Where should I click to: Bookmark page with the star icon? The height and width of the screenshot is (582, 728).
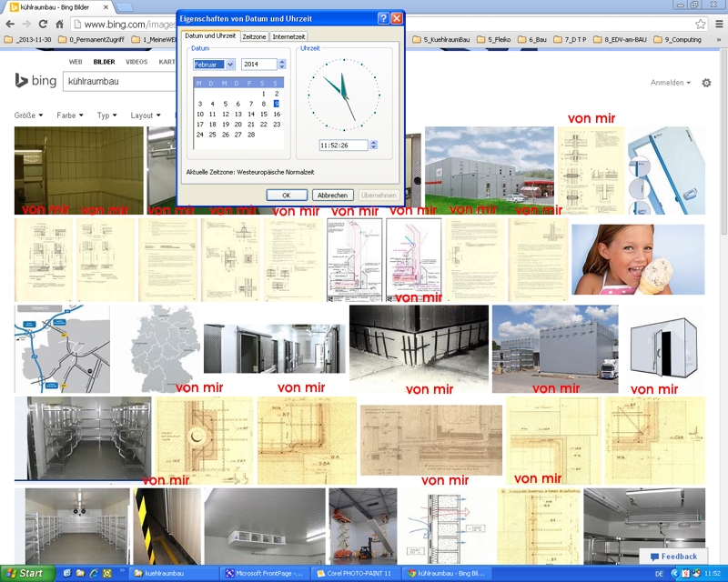701,25
